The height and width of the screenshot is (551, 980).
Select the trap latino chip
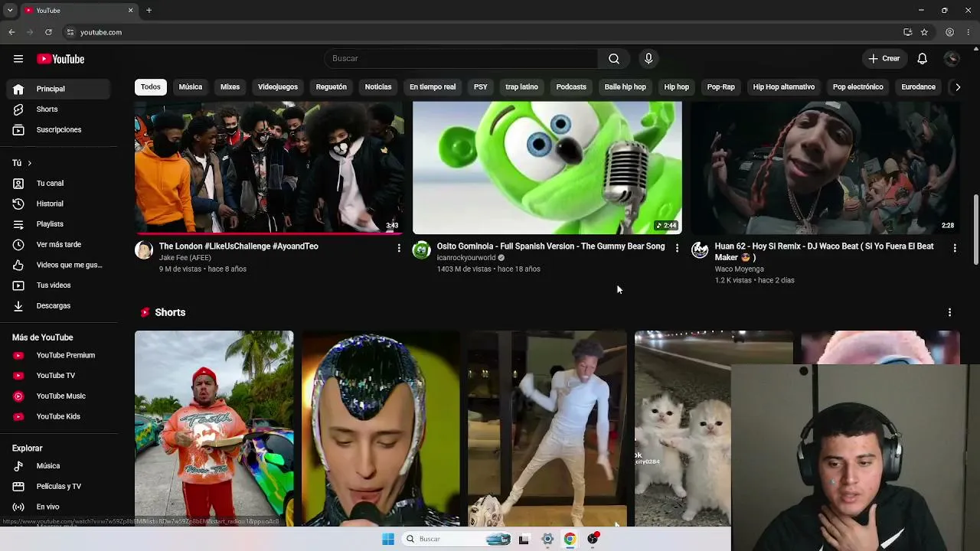click(522, 87)
